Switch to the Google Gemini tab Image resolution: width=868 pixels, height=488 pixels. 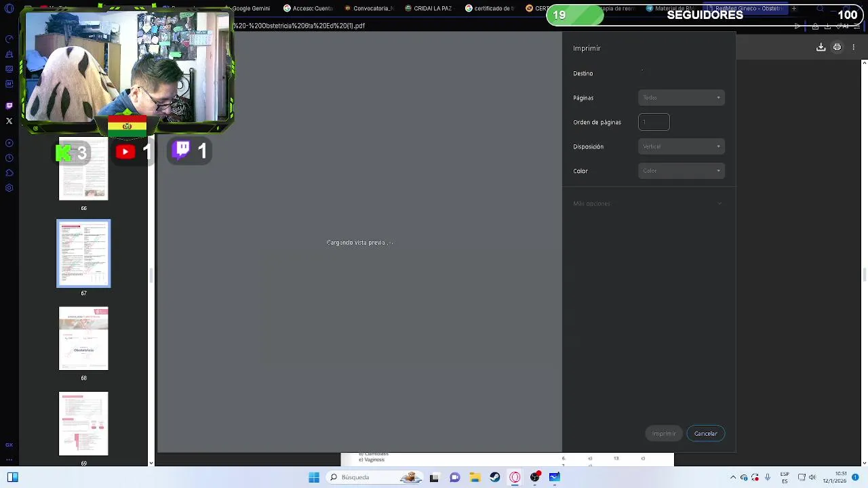pyautogui.click(x=251, y=8)
